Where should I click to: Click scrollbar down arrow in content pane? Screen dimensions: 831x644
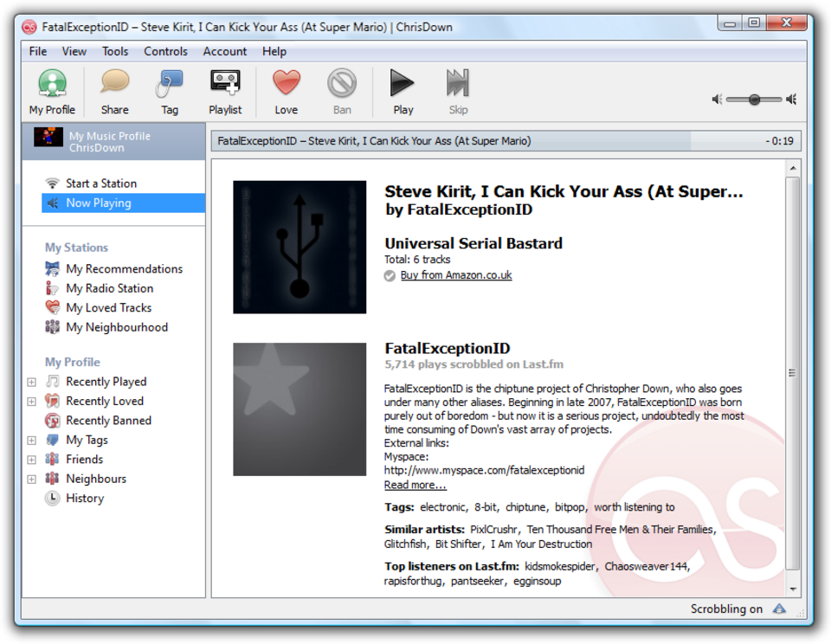(793, 589)
